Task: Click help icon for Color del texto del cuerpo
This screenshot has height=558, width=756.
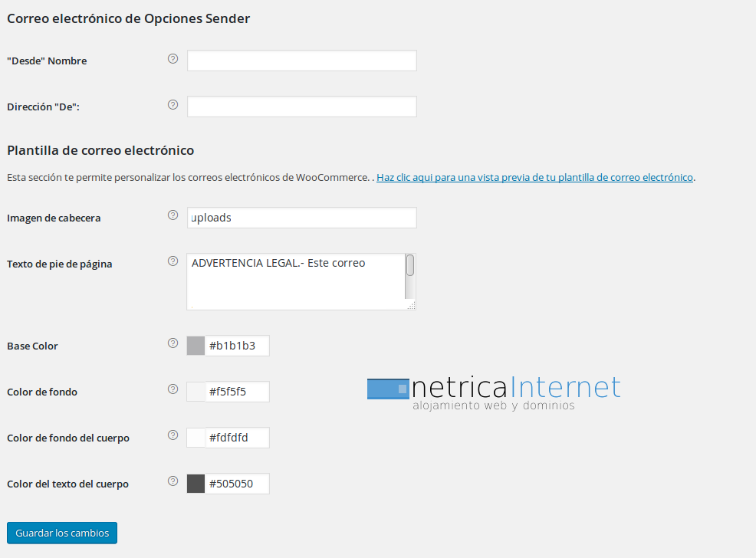Action: coord(173,481)
